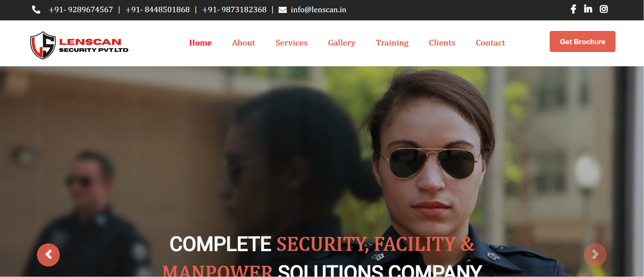Click the envelope email icon
This screenshot has height=277, width=644.
pos(283,10)
